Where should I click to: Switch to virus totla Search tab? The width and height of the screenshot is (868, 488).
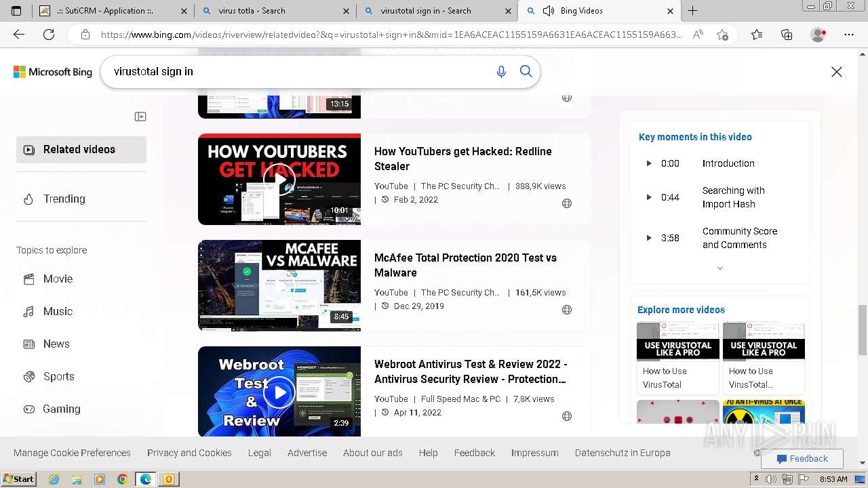tap(276, 11)
